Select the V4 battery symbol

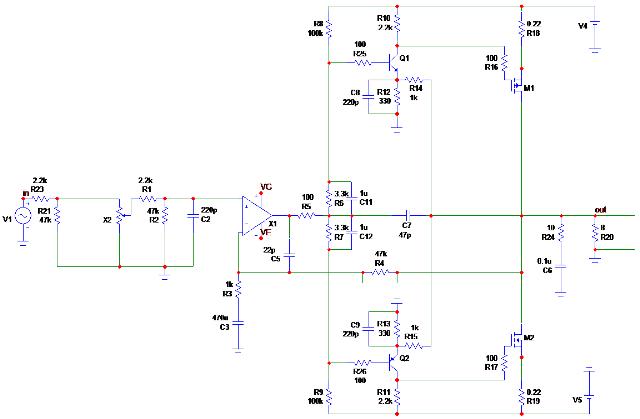pos(595,26)
